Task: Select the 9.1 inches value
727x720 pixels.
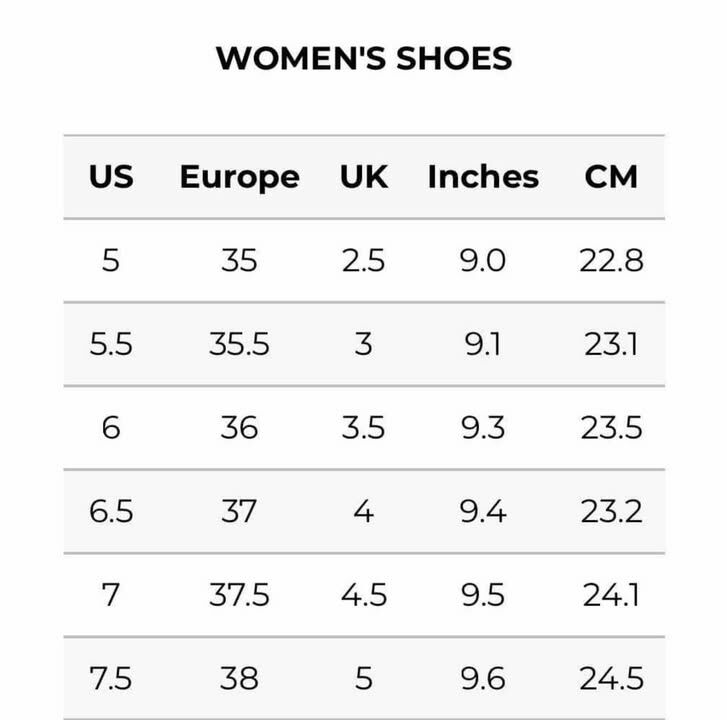Action: [x=483, y=345]
